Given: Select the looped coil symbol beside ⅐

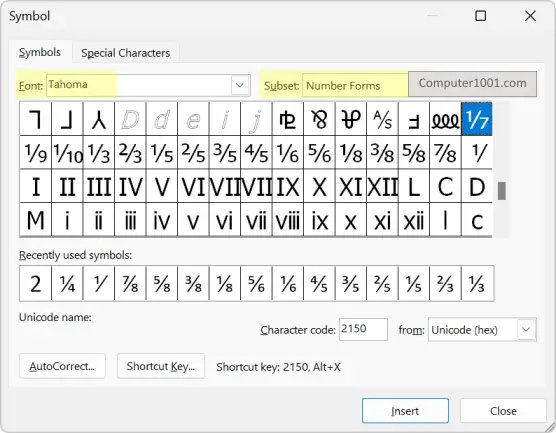Looking at the screenshot, I should pyautogui.click(x=445, y=119).
